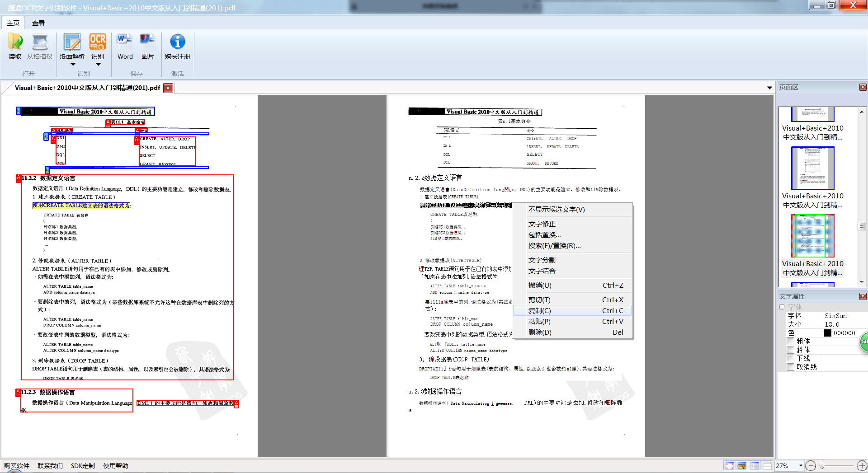The image size is (868, 473).
Task: Open the document tab list dropdown
Action: pyautogui.click(x=769, y=88)
